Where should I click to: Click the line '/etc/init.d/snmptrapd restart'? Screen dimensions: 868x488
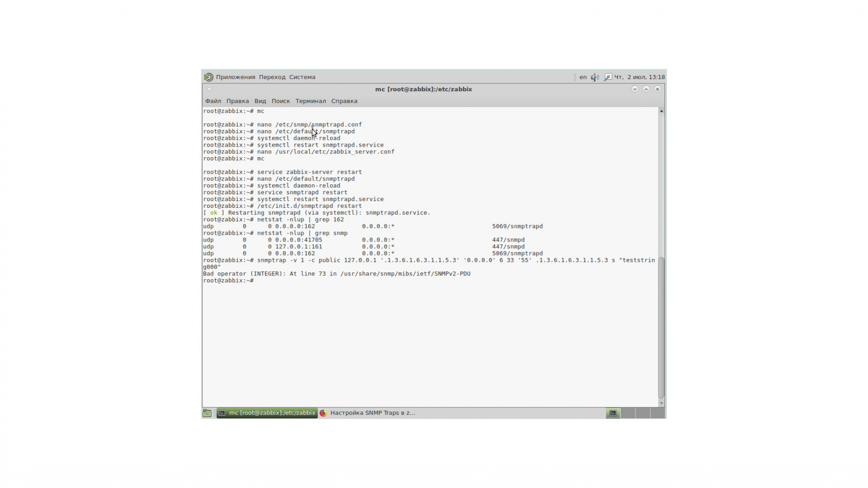309,206
